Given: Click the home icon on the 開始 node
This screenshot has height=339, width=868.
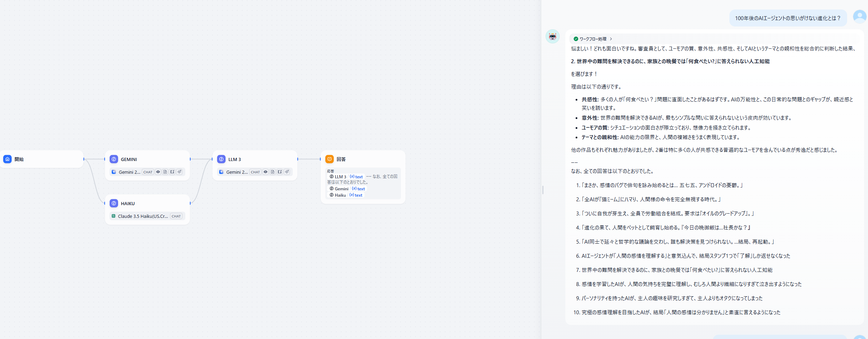Looking at the screenshot, I should pos(7,159).
